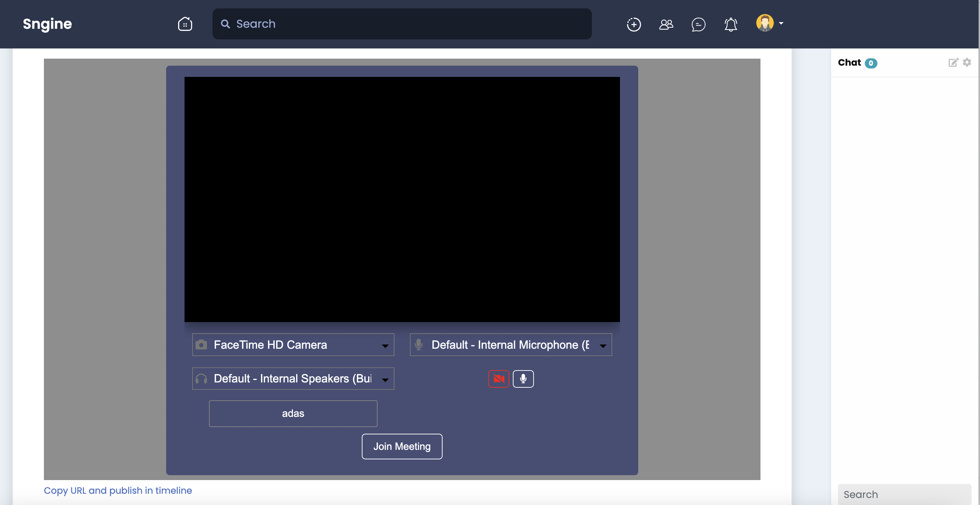
Task: Open messages with the speech bubble icon
Action: coord(699,24)
